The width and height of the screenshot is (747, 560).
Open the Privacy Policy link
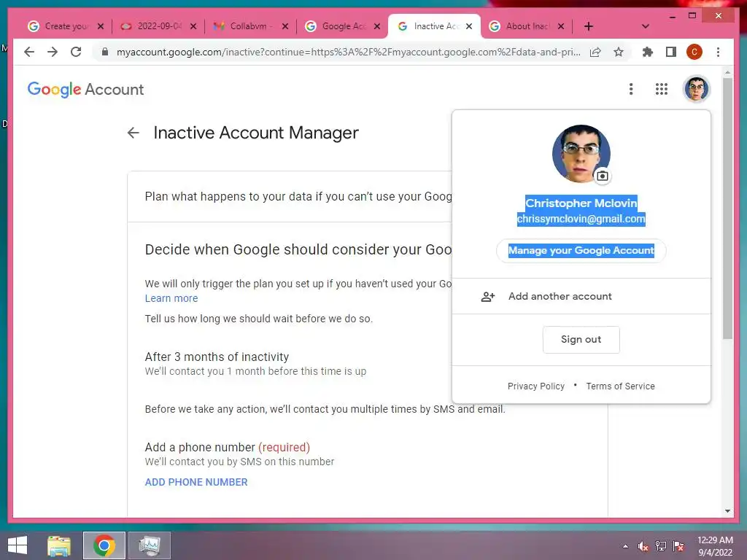click(x=536, y=386)
